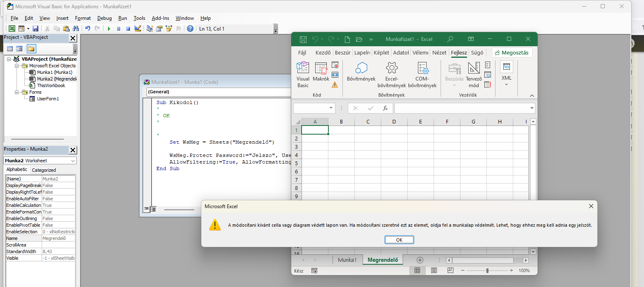Close the Microsoft Excel warning dialog
The image size is (644, 287).
(x=591, y=206)
